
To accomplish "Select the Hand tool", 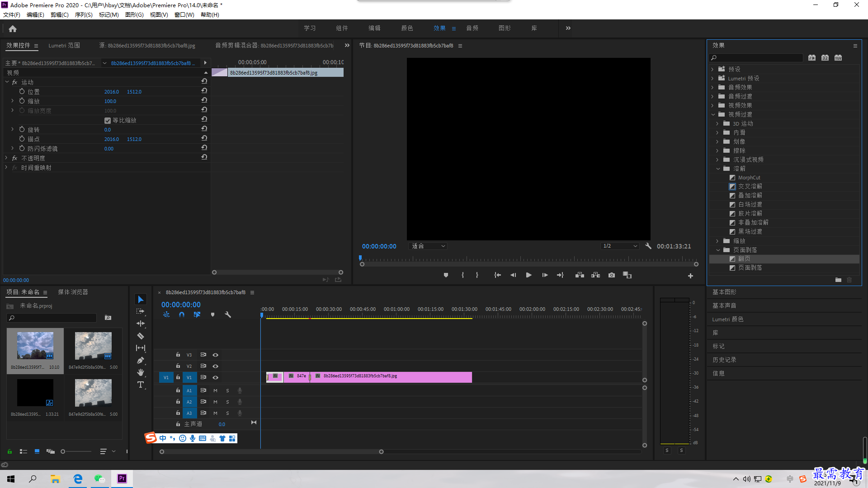I will [x=141, y=372].
